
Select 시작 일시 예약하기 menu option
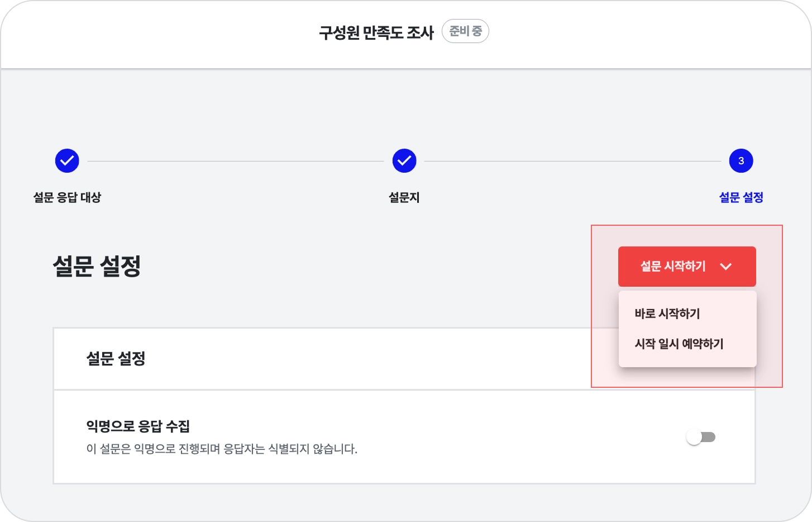[x=679, y=344]
